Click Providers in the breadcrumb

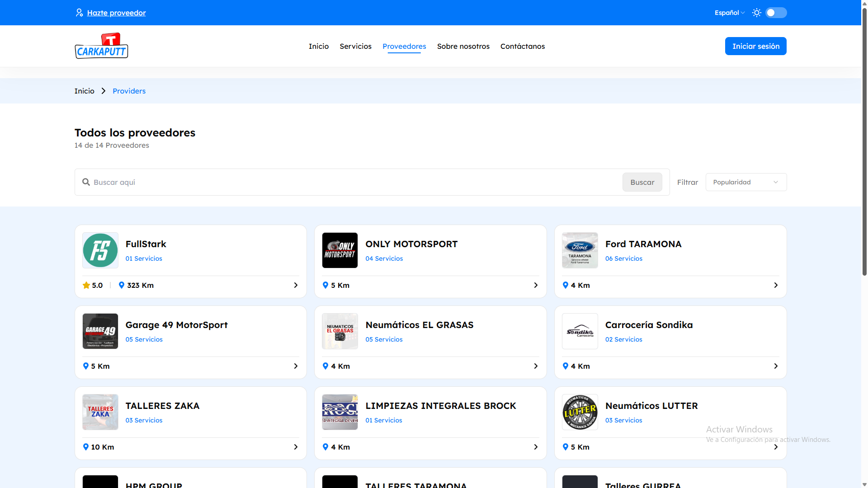click(x=129, y=91)
